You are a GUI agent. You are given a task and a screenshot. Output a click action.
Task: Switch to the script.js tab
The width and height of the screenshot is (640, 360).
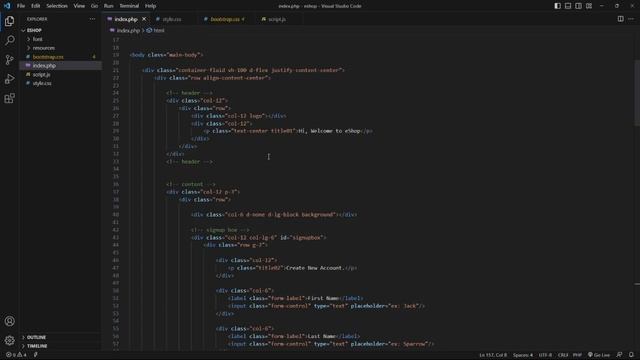coord(277,19)
